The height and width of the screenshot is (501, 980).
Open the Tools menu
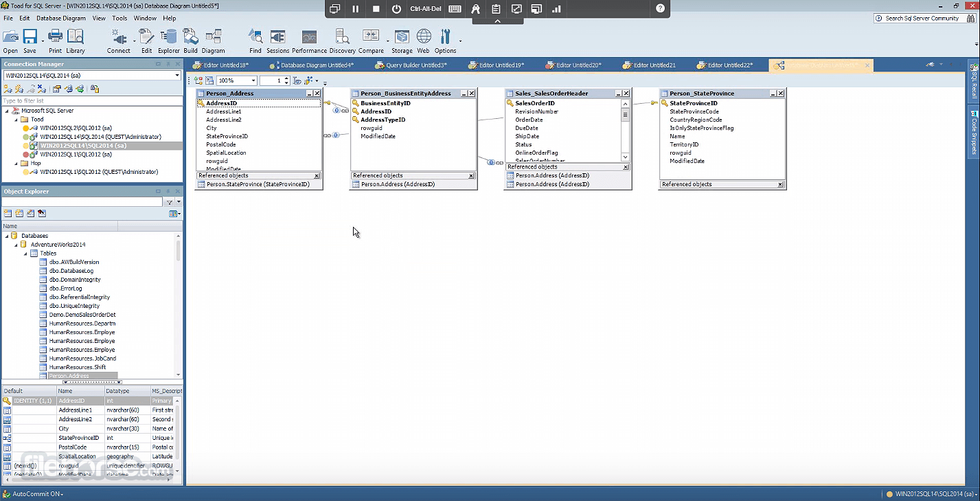119,19
